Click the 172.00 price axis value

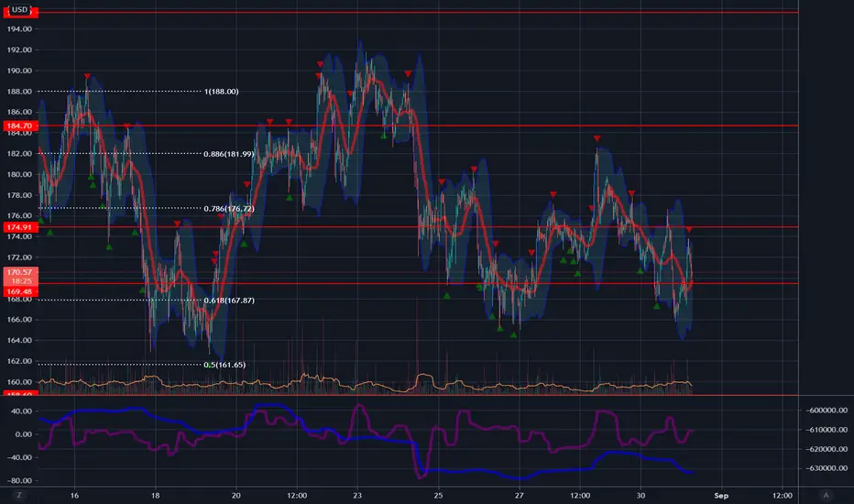tap(19, 257)
